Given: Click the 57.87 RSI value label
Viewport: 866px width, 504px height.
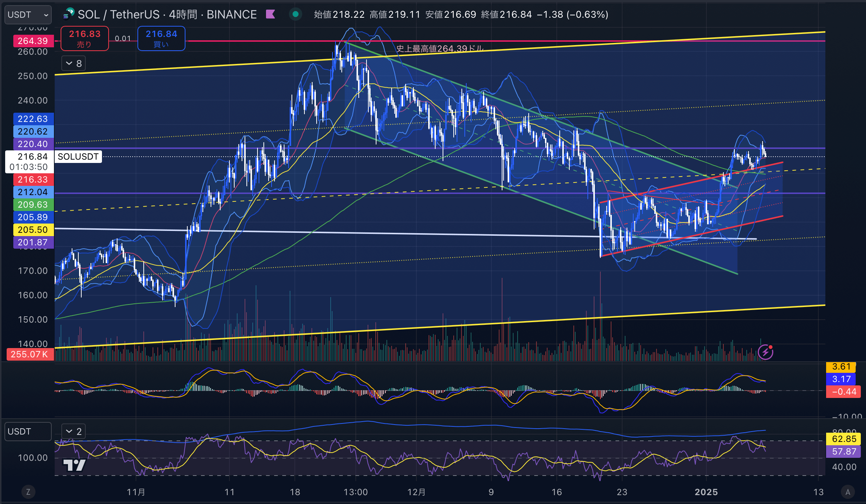Looking at the screenshot, I should 843,452.
